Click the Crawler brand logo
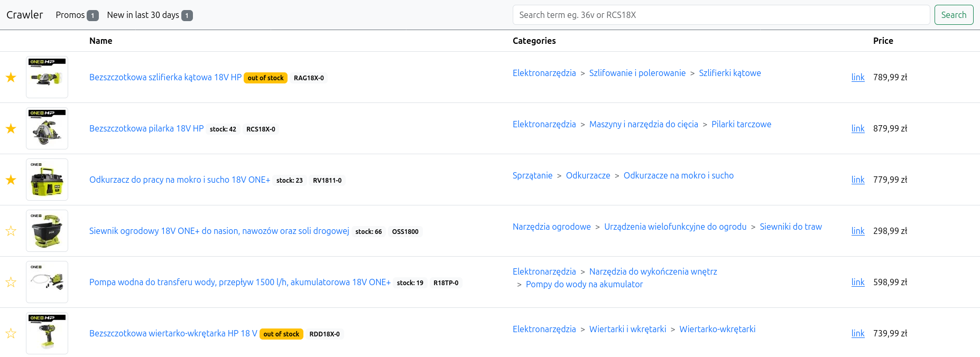This screenshot has height=357, width=980. [x=24, y=15]
